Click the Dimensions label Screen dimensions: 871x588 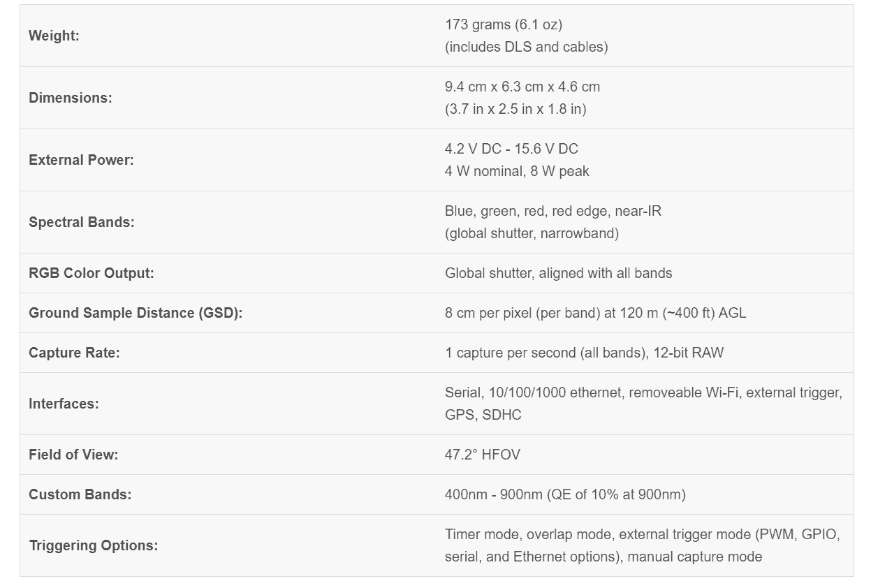pos(70,98)
